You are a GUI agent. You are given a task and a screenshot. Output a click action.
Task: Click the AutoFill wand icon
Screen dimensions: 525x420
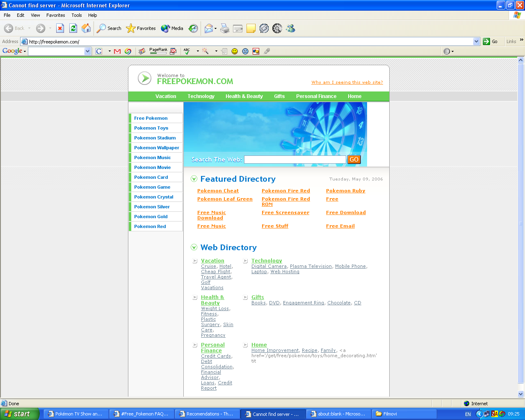click(205, 51)
